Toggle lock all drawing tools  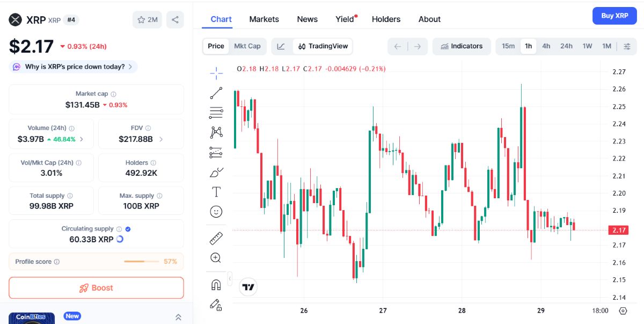pyautogui.click(x=216, y=305)
